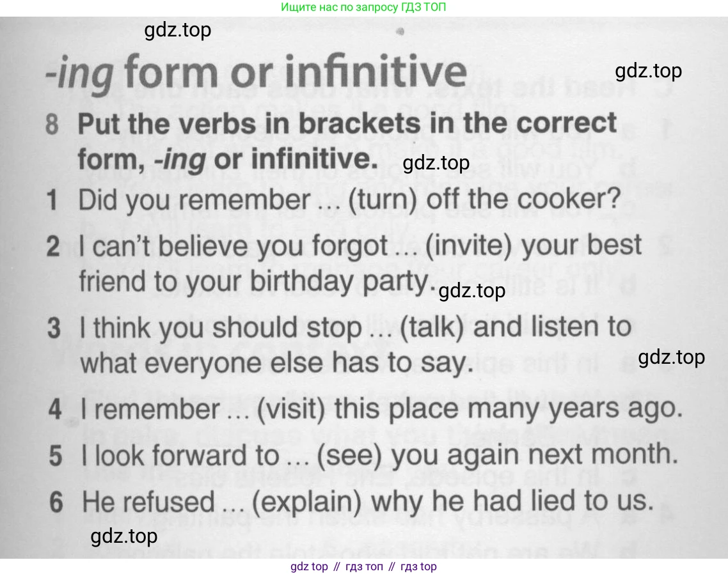
Task: Click the gdz.top watermark after "-ing or infinitive."
Action: (x=436, y=163)
